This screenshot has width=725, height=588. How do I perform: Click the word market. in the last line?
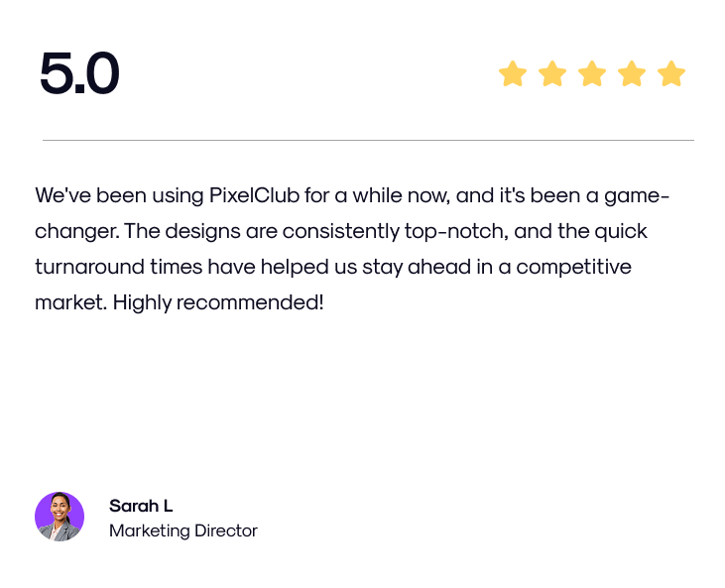pos(70,302)
